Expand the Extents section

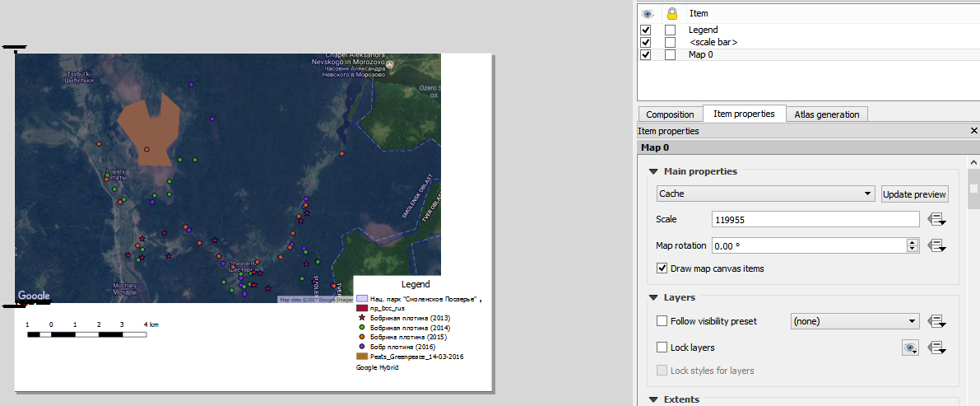(x=653, y=399)
